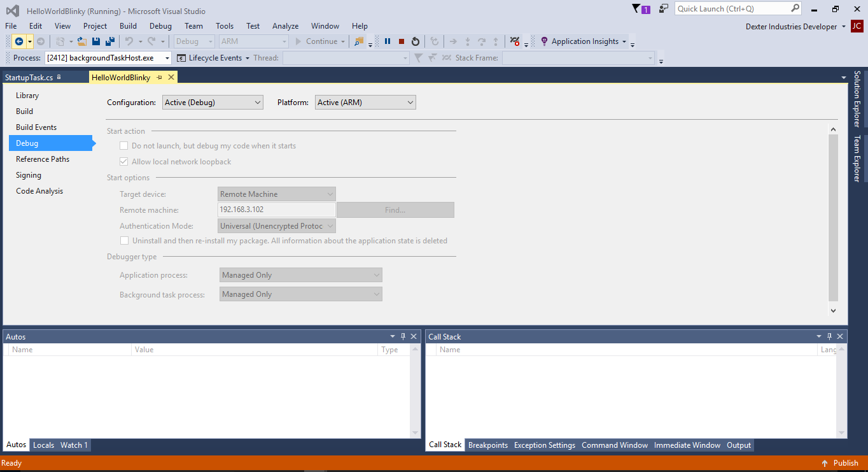Click the Undo arrow icon

coord(129,41)
